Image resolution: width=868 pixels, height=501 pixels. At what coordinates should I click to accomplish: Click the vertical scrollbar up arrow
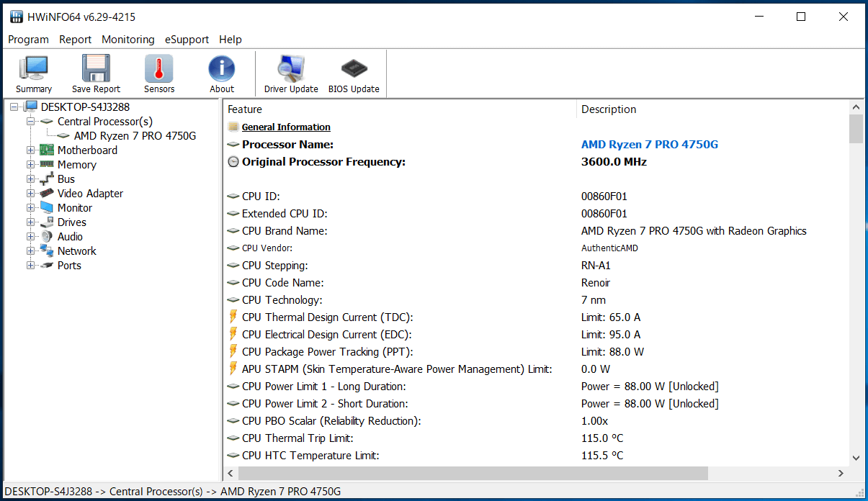pyautogui.click(x=856, y=108)
